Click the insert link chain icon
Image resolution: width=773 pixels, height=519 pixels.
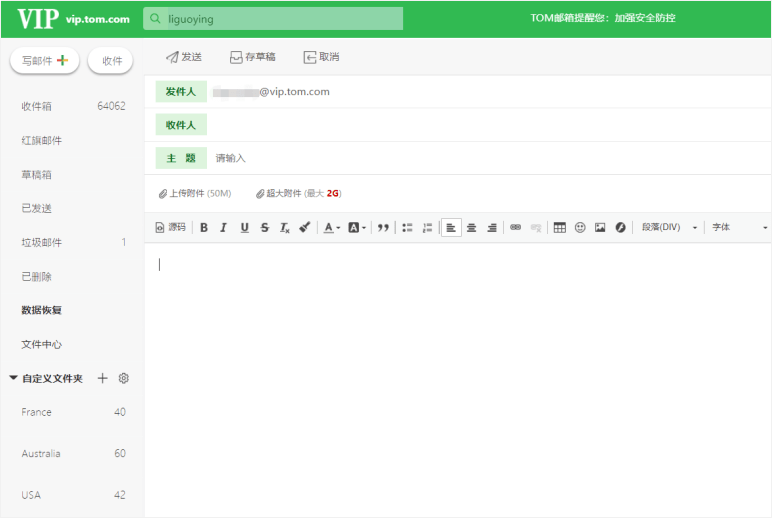[x=516, y=228]
